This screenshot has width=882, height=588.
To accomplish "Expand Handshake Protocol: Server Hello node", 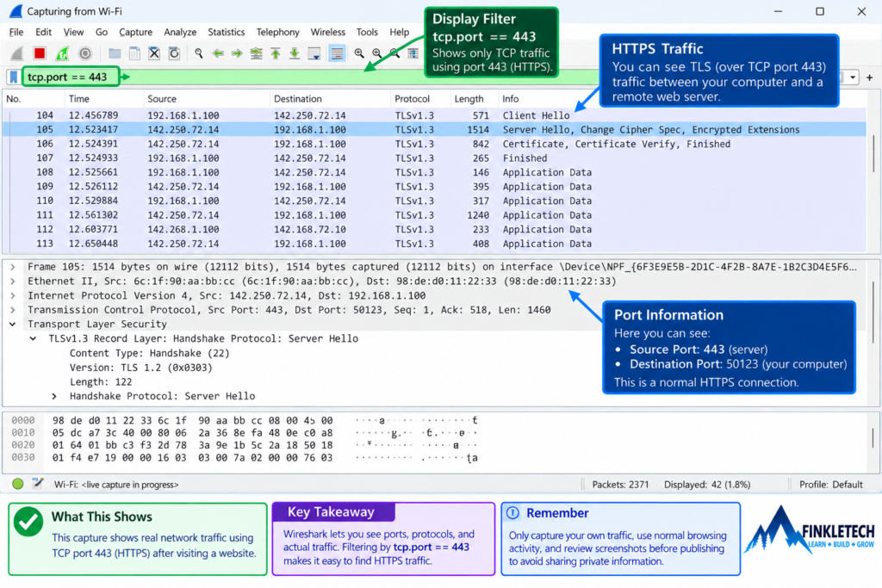I will (x=54, y=396).
